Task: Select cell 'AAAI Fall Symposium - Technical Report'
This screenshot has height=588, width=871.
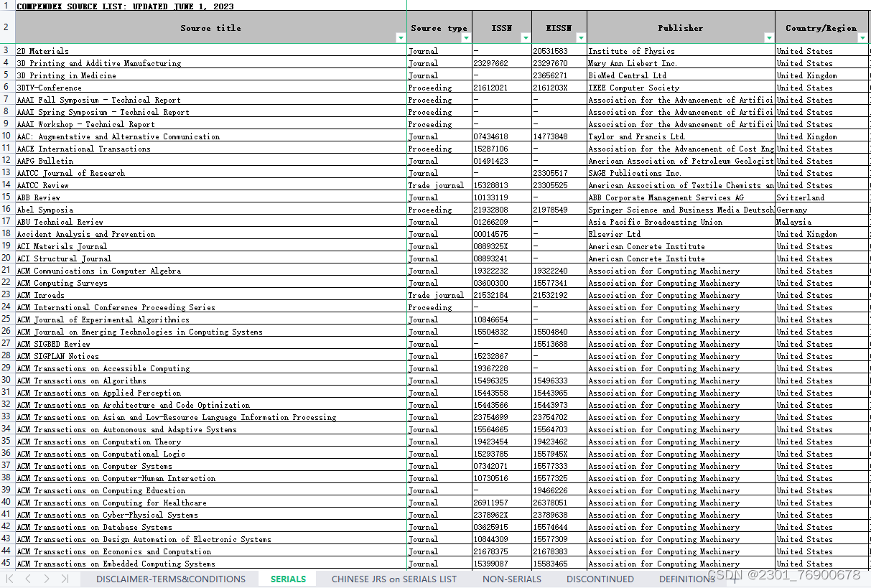Action: click(211, 100)
